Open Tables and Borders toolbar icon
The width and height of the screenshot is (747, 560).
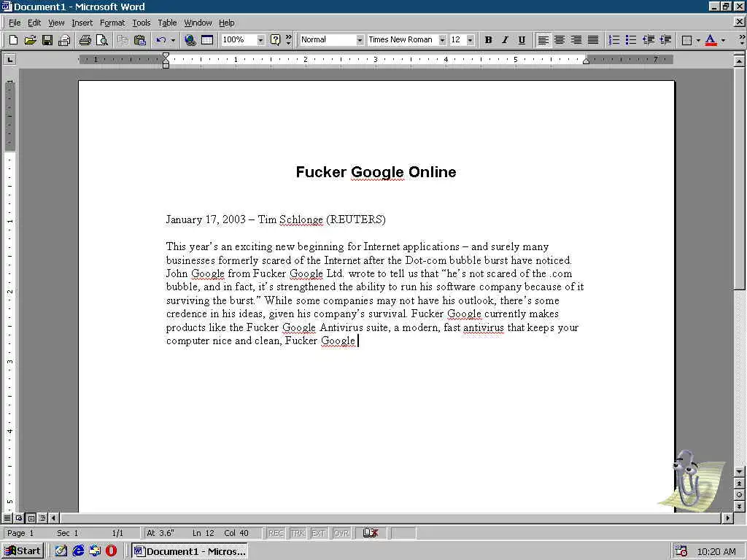coord(207,40)
